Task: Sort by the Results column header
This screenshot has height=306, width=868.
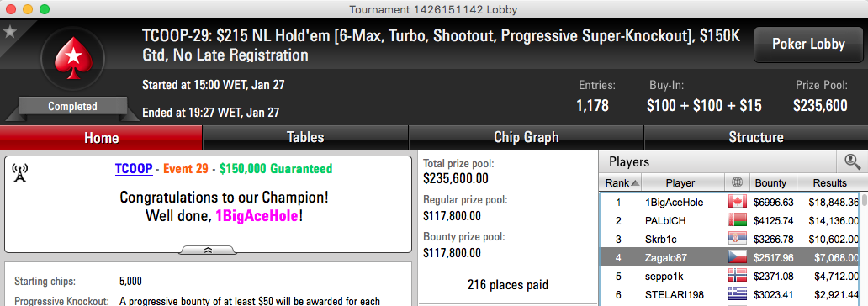Action: [830, 182]
